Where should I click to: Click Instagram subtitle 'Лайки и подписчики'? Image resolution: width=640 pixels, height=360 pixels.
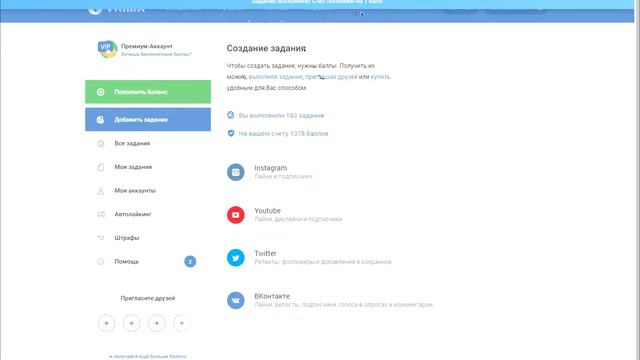pyautogui.click(x=283, y=177)
